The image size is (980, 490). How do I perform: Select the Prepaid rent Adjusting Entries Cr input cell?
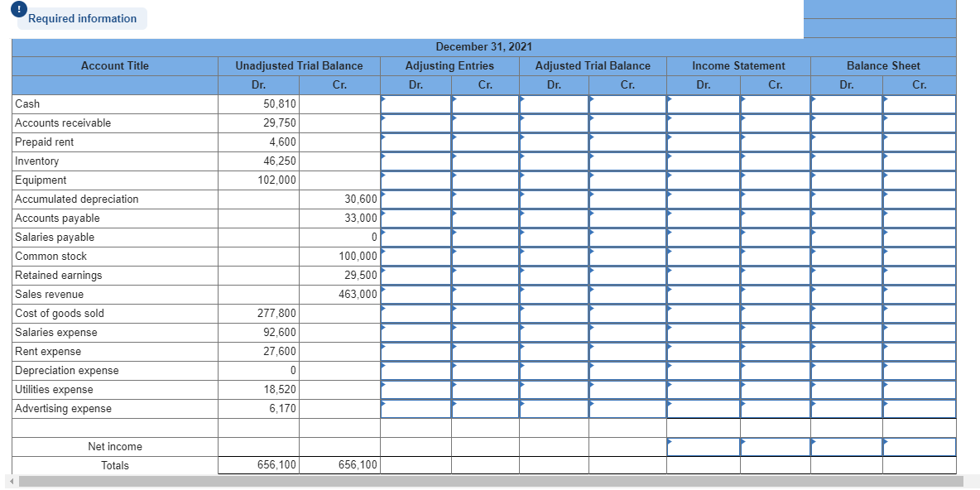(486, 142)
